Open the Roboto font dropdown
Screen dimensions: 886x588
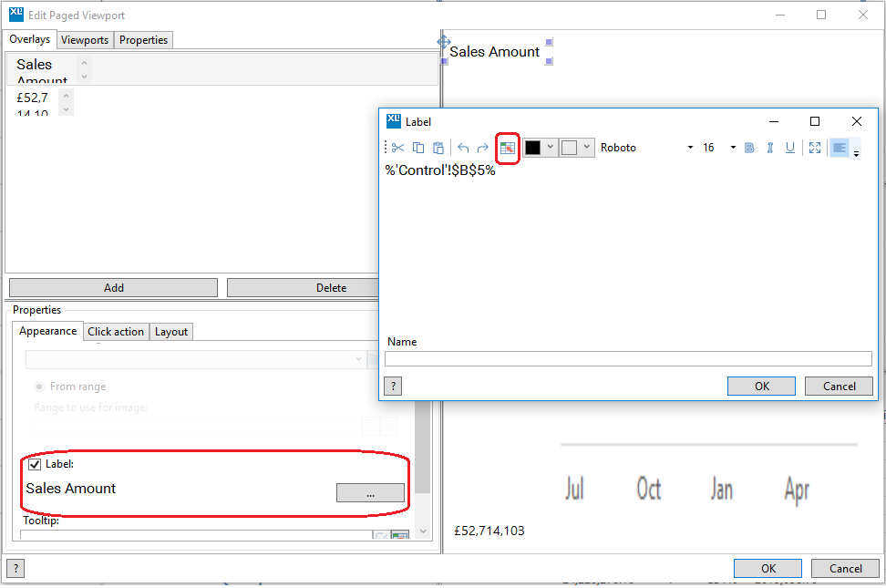coord(645,148)
